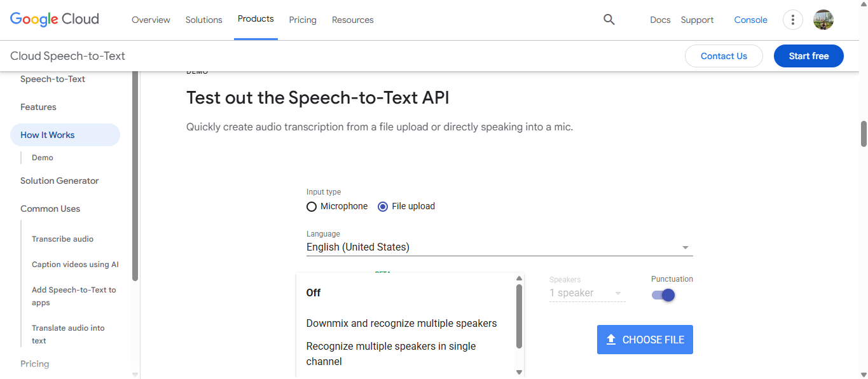This screenshot has height=379, width=868.
Task: Open the Transcribe audio sidebar link
Action: (x=62, y=238)
